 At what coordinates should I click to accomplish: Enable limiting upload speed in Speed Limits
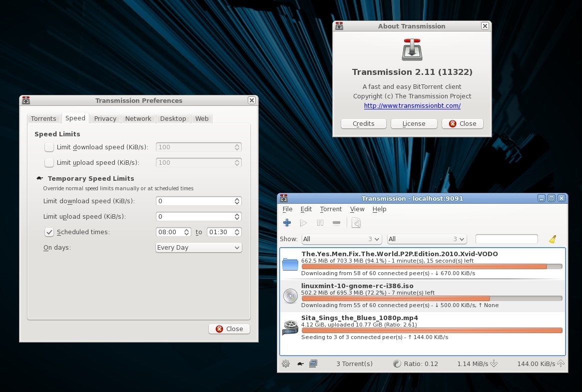click(x=49, y=162)
